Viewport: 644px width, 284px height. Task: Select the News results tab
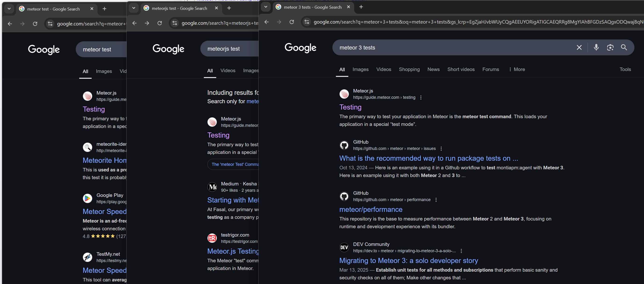pyautogui.click(x=433, y=69)
